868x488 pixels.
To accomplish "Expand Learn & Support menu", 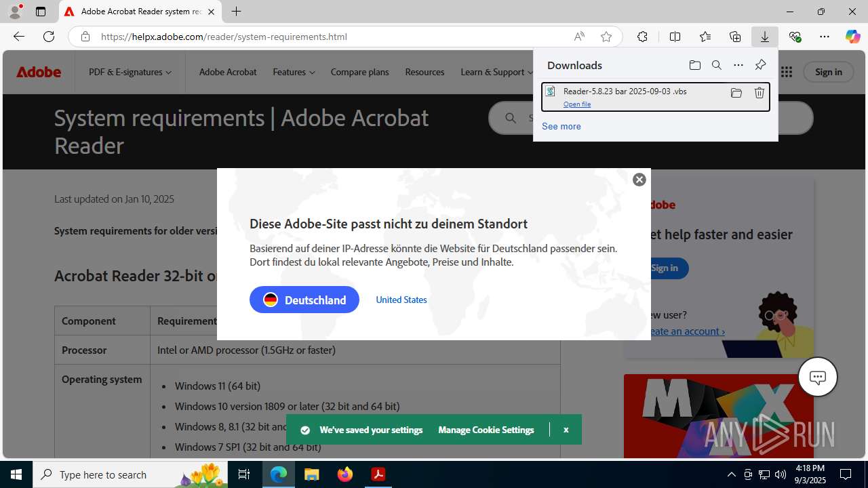I will pyautogui.click(x=497, y=72).
